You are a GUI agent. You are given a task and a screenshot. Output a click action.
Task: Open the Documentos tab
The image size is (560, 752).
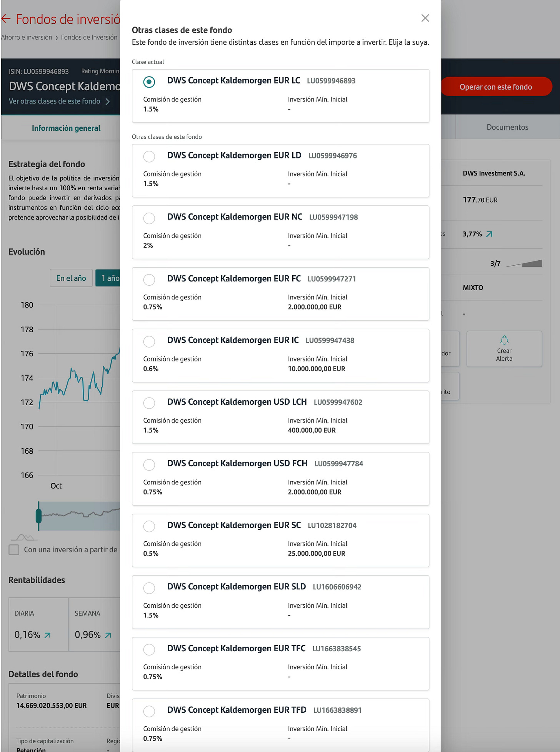click(507, 127)
